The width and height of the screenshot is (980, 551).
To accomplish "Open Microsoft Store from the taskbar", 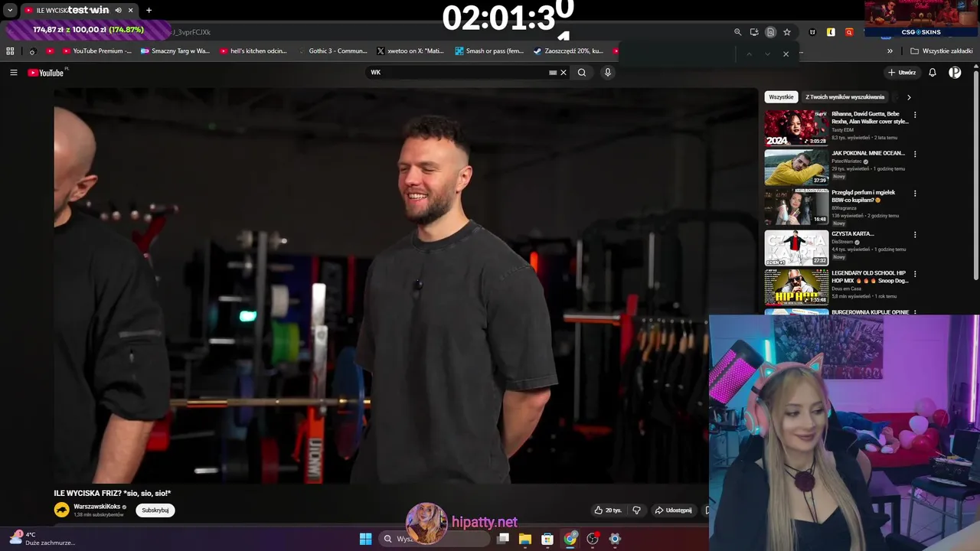I will point(547,539).
